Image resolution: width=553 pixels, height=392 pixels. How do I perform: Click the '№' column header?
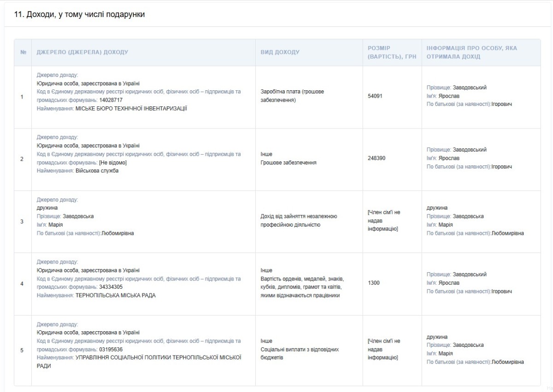(x=23, y=52)
